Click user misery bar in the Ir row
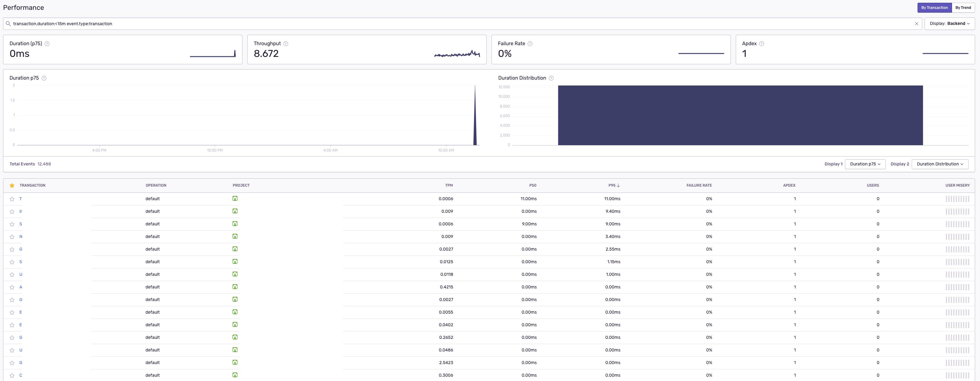980x381 pixels. point(957,212)
